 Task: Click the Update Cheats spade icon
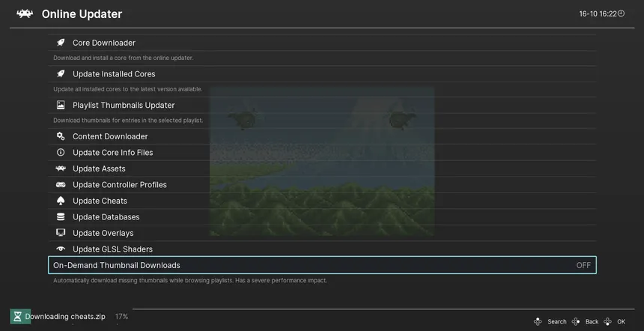[61, 201]
